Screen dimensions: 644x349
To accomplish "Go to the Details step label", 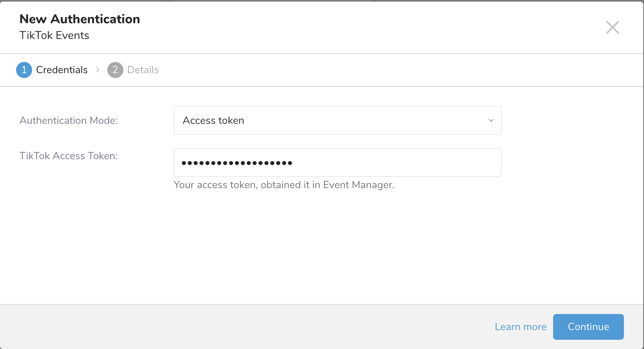I will tap(143, 70).
